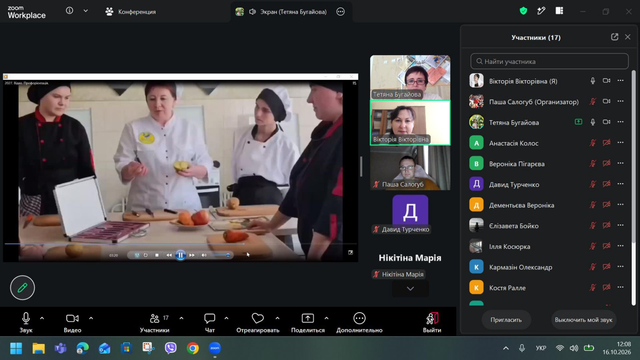Open more options for Тетяна Бугайова row
Viewport: 640px width, 360px height.
[x=620, y=122]
